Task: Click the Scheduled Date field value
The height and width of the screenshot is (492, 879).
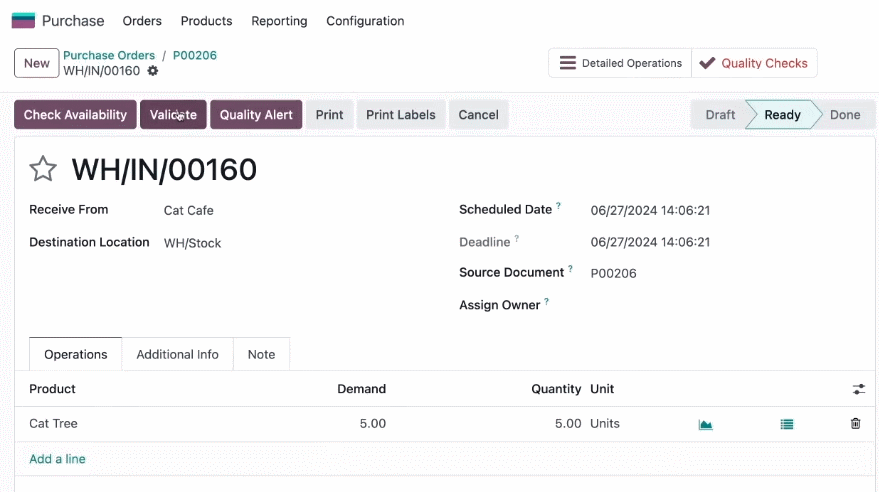Action: pyautogui.click(x=650, y=211)
